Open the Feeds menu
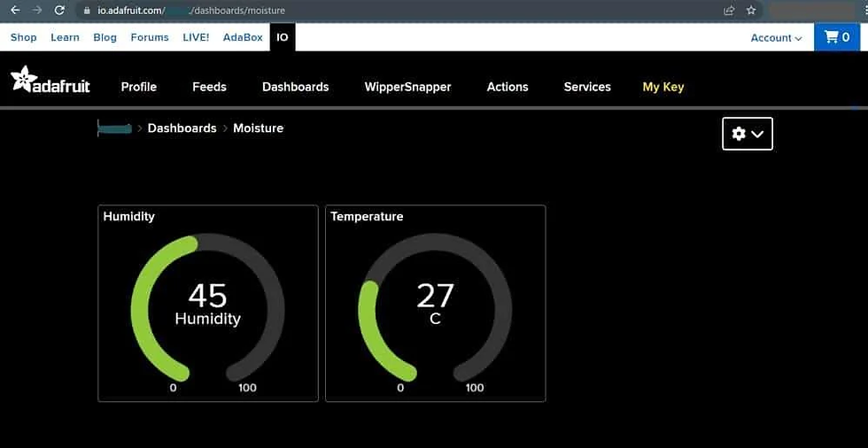Image resolution: width=868 pixels, height=448 pixels. pos(209,87)
